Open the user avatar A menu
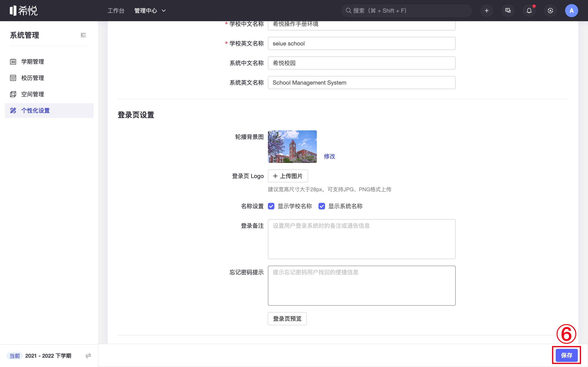 571,11
